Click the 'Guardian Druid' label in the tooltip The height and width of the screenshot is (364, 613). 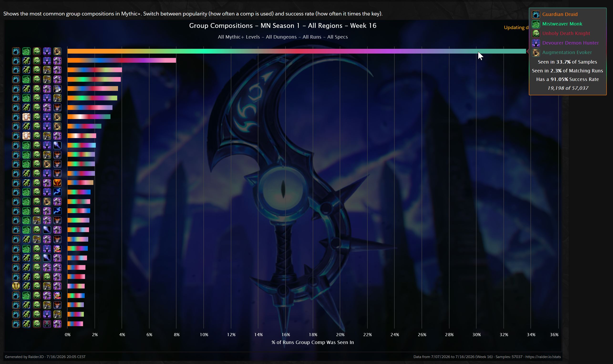pyautogui.click(x=560, y=14)
